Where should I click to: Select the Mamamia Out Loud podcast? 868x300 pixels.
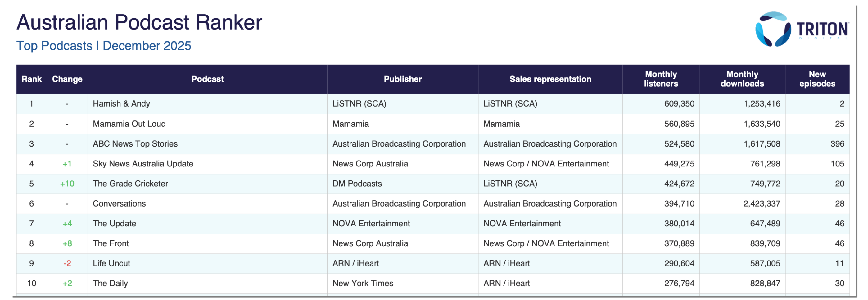tap(129, 124)
